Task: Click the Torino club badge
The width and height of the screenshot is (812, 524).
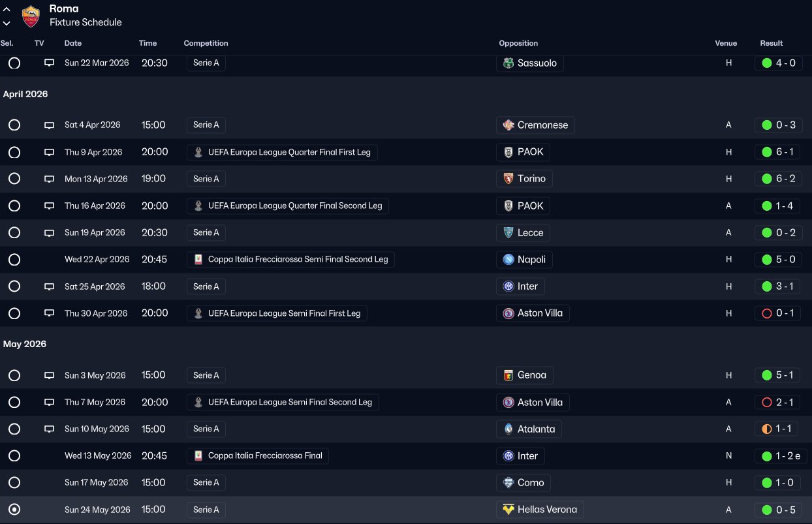Action: [x=508, y=179]
